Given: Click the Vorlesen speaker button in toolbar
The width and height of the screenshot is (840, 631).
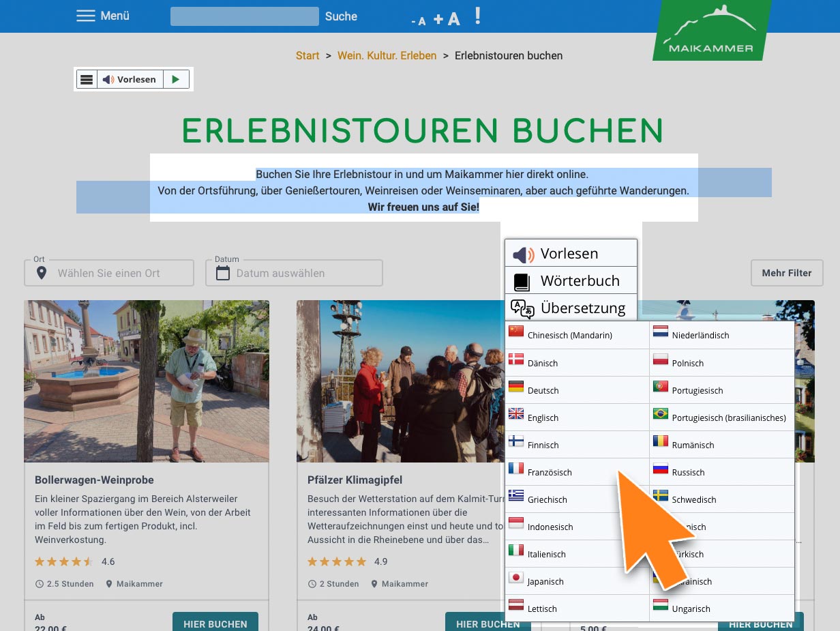Looking at the screenshot, I should click(130, 79).
